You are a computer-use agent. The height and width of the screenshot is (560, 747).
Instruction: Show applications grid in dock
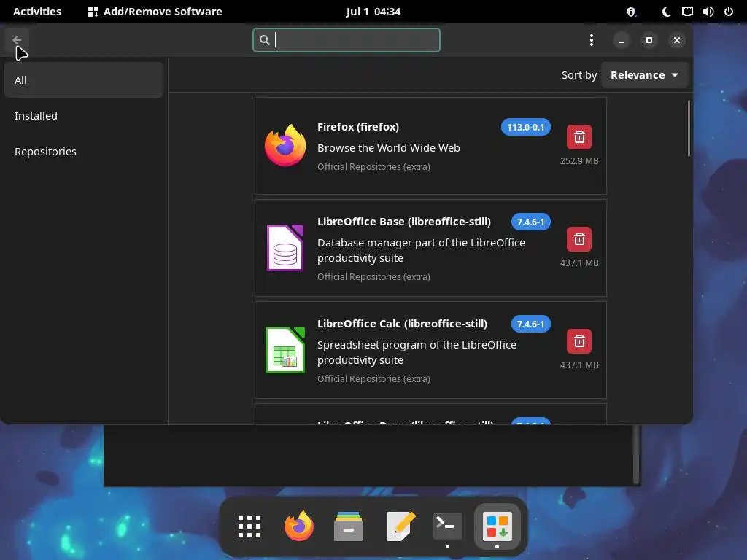point(249,526)
